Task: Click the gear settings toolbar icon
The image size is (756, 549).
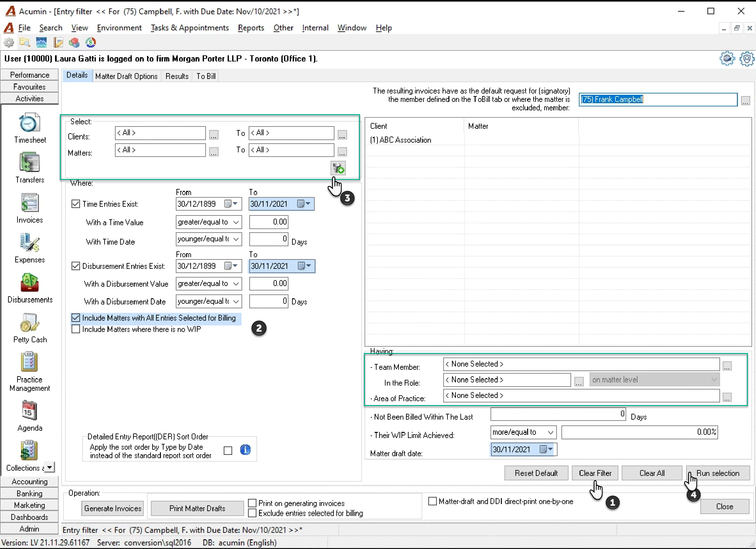Action: point(9,42)
